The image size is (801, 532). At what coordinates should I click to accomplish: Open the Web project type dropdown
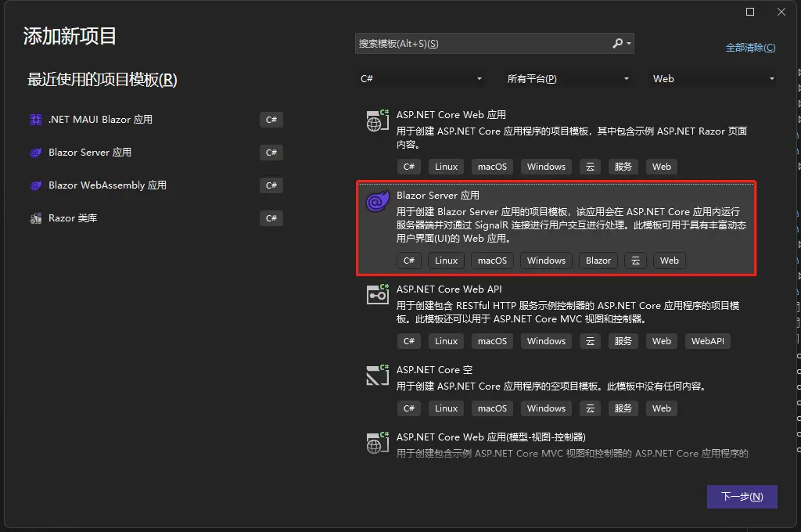[x=713, y=79]
